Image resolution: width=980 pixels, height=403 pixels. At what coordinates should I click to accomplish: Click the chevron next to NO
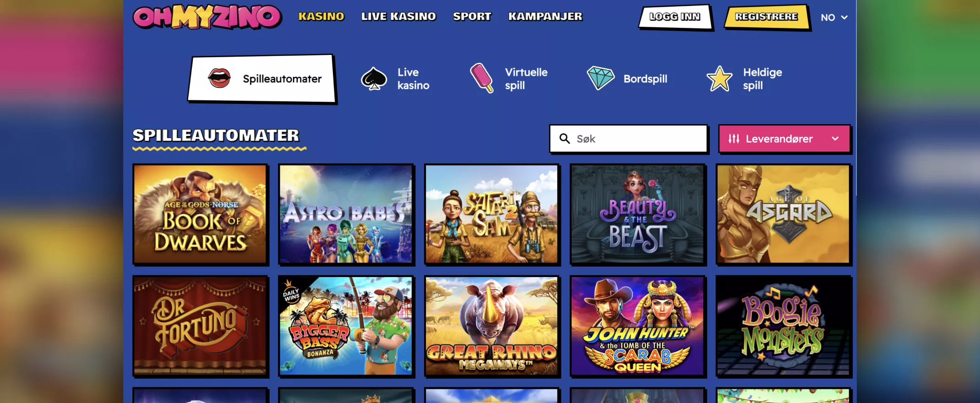point(844,17)
